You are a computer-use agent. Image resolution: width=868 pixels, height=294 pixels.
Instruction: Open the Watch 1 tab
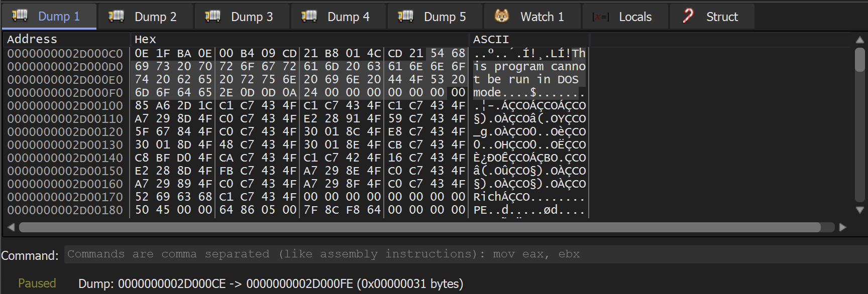click(x=532, y=17)
